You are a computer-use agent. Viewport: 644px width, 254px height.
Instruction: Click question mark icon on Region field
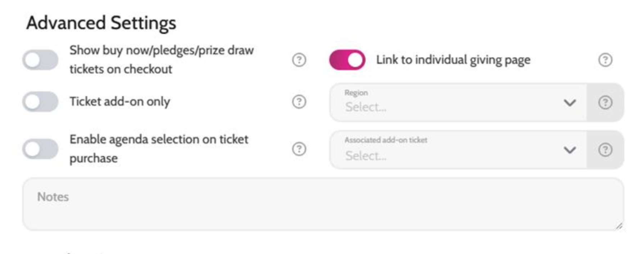click(605, 103)
